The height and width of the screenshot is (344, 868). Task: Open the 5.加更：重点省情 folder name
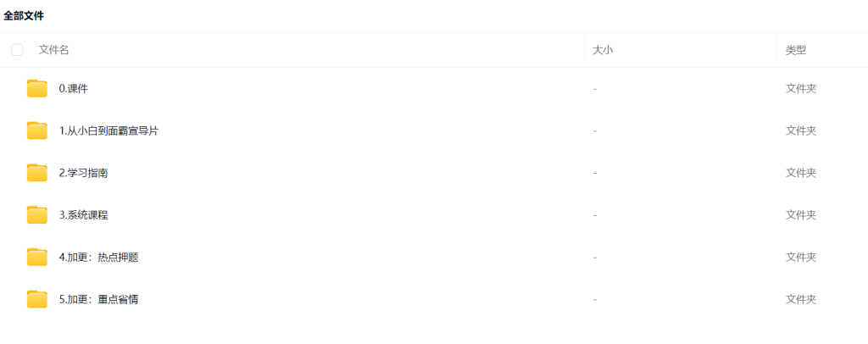point(98,300)
